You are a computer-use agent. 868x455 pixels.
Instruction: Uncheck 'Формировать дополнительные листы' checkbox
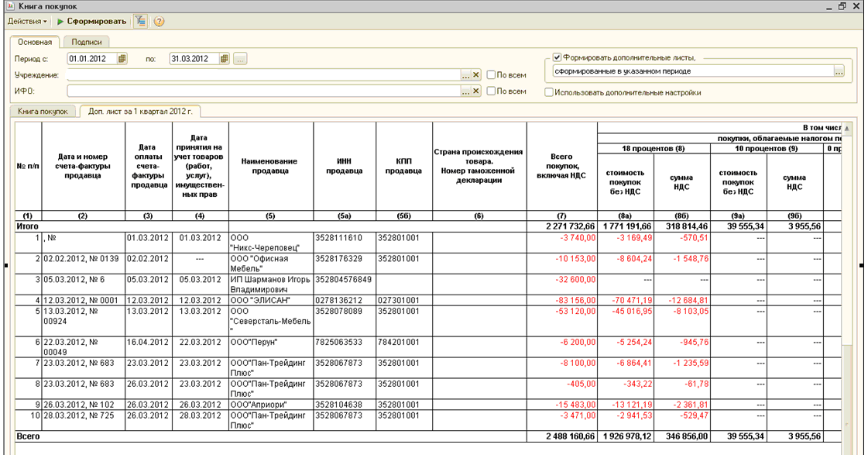pos(557,57)
